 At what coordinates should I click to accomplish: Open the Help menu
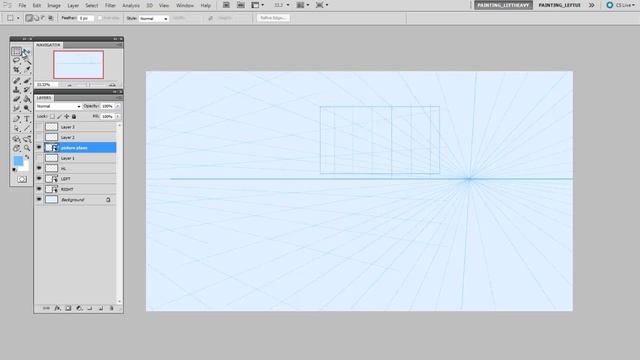(206, 6)
